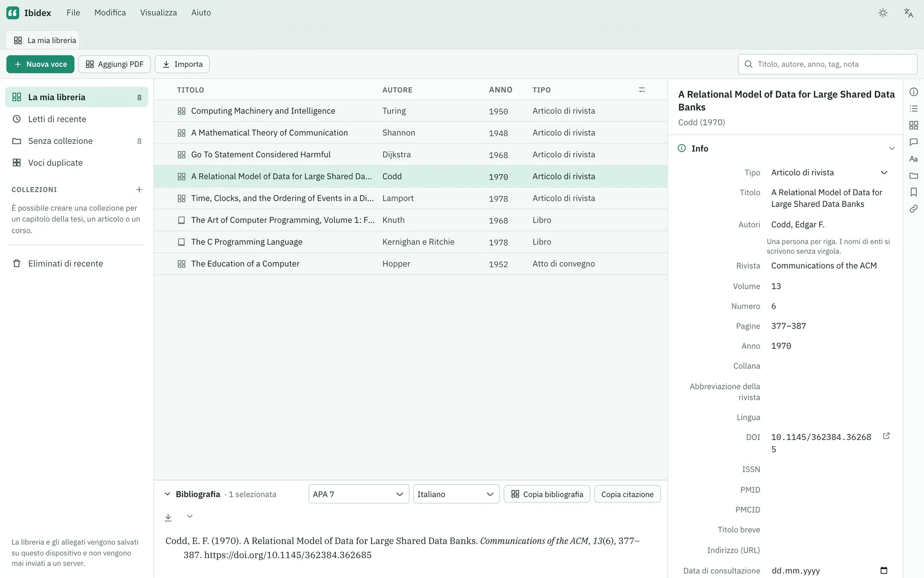Open the Italiano language dropdown
The image size is (924, 578).
(x=456, y=494)
